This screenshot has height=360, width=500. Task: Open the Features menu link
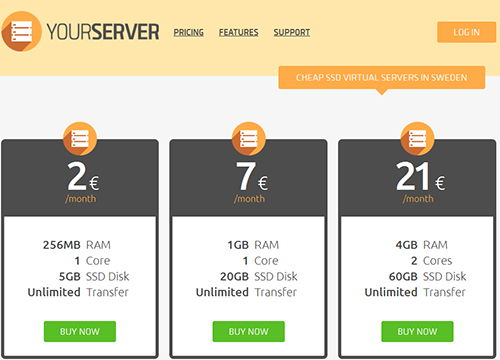click(x=239, y=32)
